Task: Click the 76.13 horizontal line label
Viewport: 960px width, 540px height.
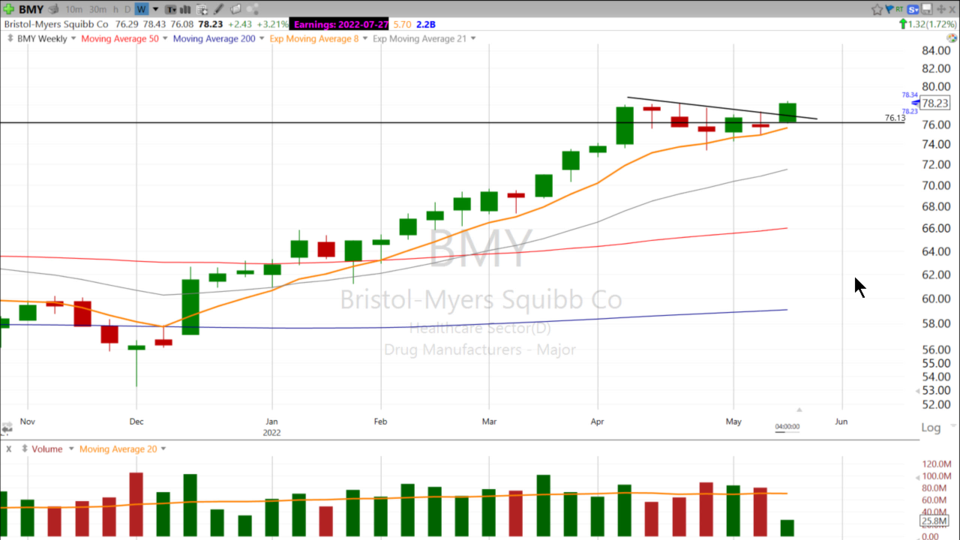Action: click(x=894, y=118)
